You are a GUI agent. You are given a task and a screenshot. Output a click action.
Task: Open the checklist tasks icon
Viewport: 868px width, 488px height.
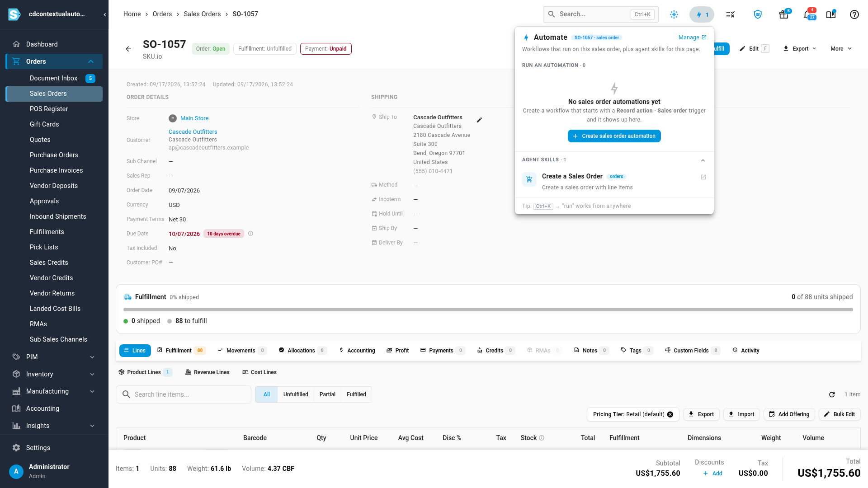pos(730,14)
